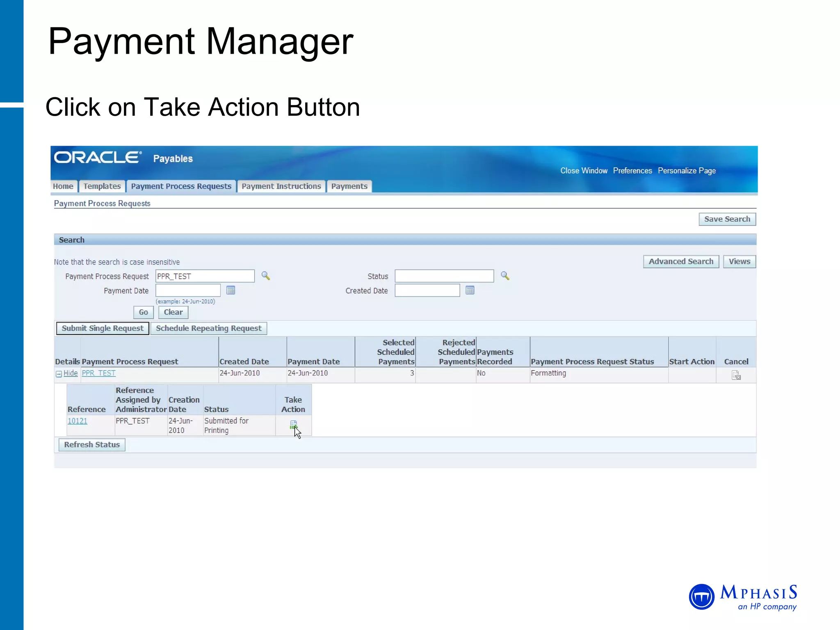
Task: Open the Preferences link
Action: [632, 171]
